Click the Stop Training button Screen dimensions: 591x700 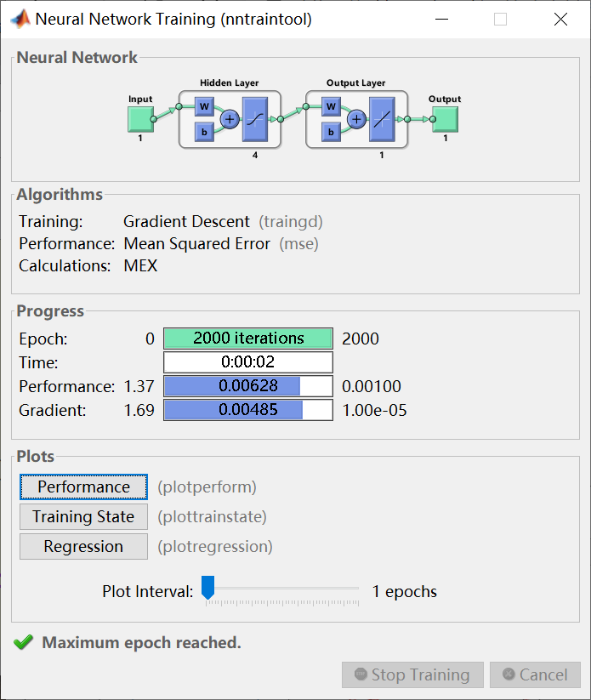(412, 674)
